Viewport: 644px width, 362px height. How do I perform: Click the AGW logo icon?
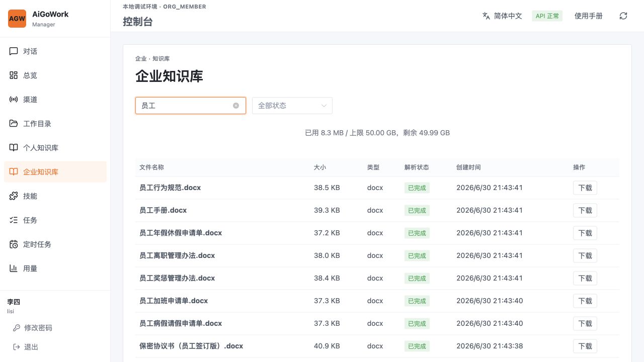click(x=17, y=19)
